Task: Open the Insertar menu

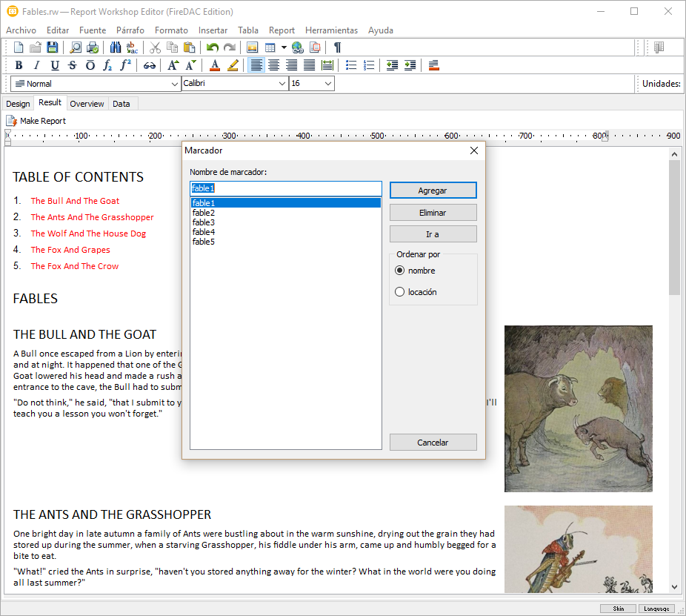Action: point(213,30)
